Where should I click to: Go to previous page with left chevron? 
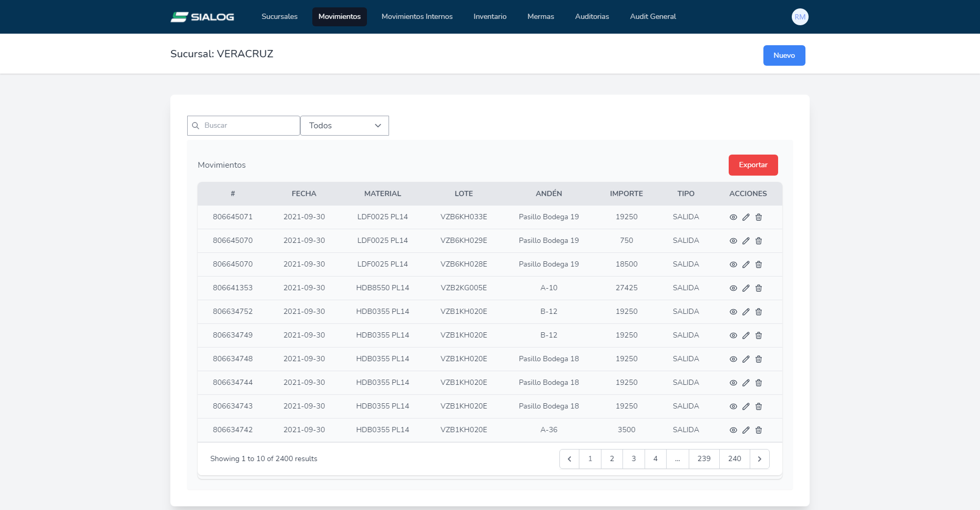(569, 459)
